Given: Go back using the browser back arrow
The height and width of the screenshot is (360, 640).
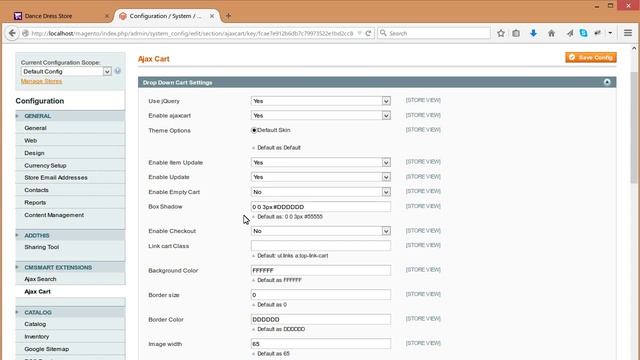Looking at the screenshot, I should [x=12, y=33].
